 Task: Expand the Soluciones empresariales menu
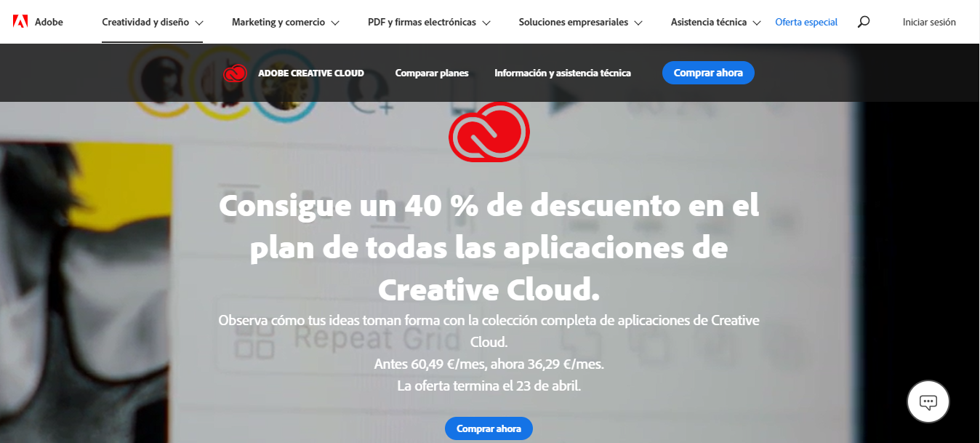[x=581, y=22]
